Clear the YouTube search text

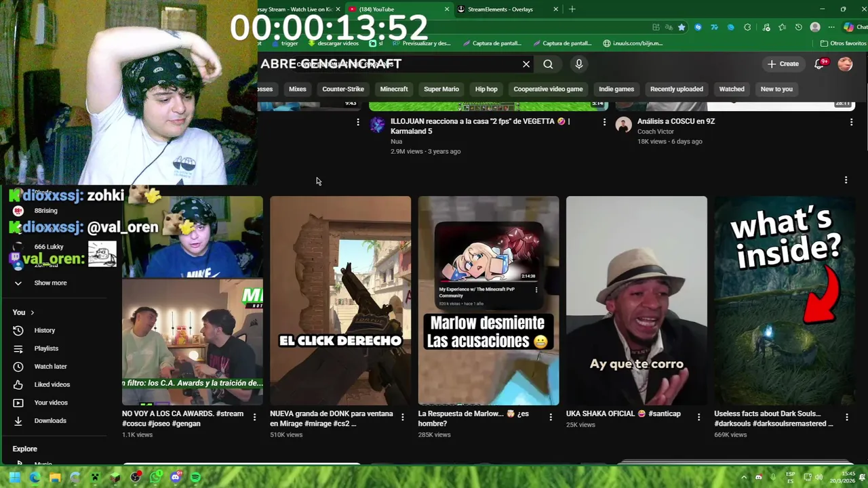(526, 64)
